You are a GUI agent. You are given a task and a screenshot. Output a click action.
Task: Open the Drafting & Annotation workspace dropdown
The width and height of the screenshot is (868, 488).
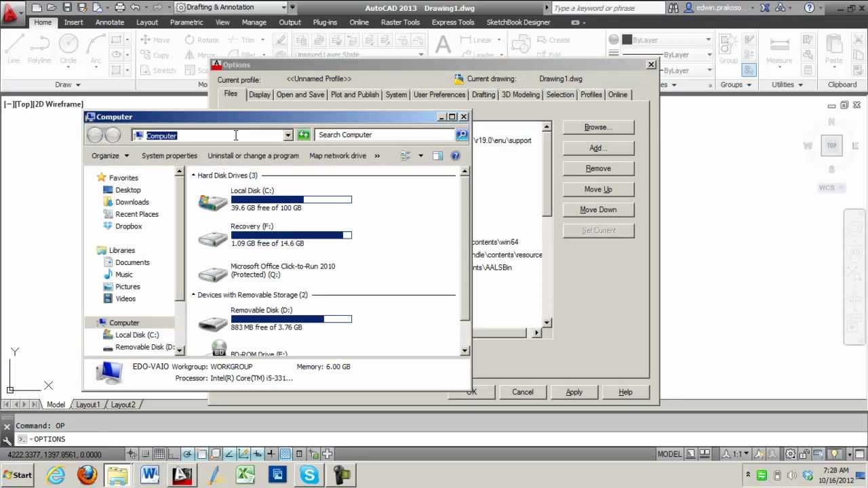(x=283, y=7)
